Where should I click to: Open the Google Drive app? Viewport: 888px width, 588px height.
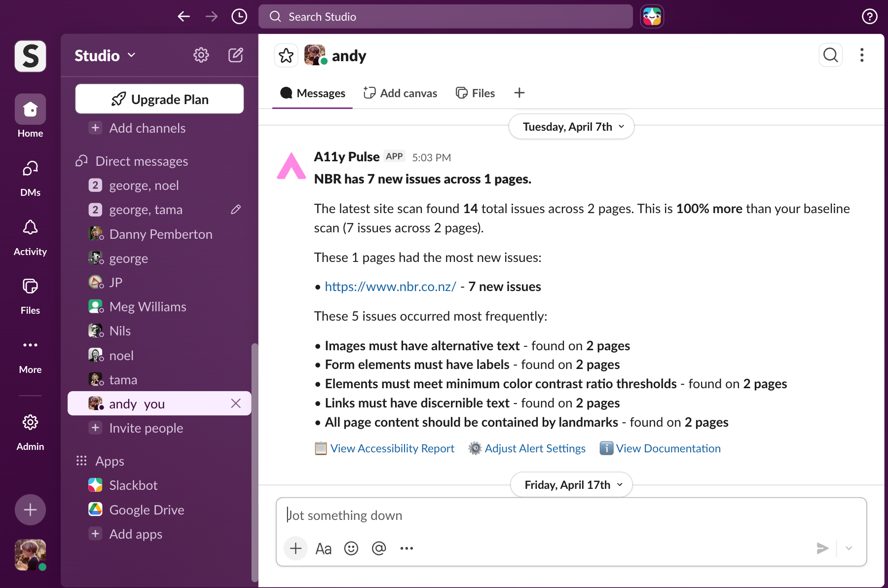coord(159,510)
